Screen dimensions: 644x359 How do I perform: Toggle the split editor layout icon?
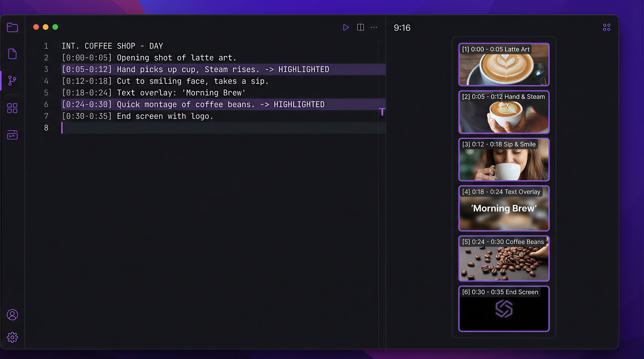(360, 27)
